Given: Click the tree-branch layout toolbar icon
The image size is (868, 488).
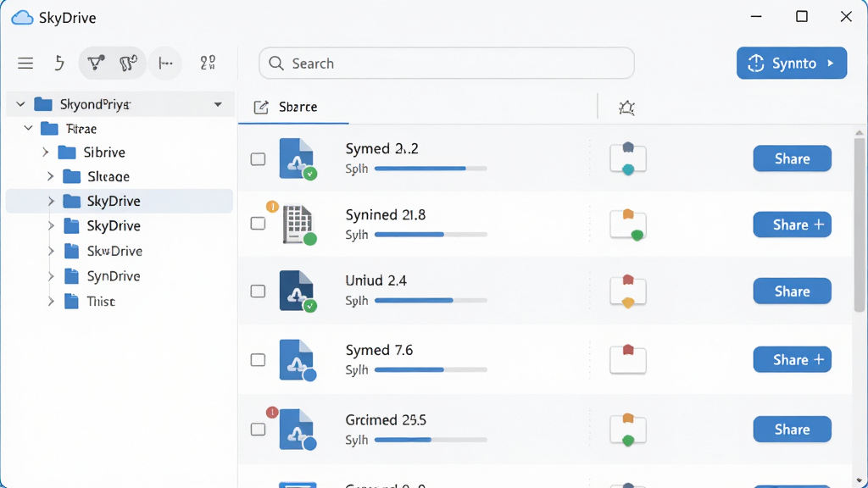Looking at the screenshot, I should click(165, 63).
